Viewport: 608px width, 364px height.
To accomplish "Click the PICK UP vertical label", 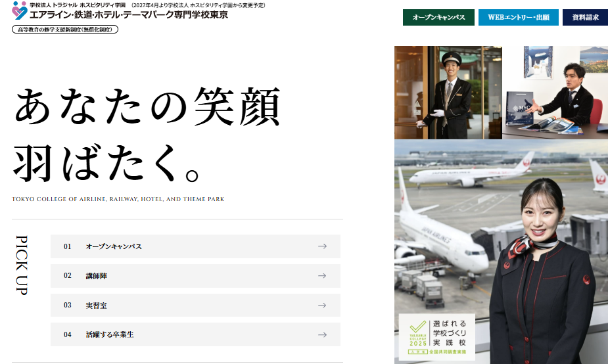I will [22, 265].
